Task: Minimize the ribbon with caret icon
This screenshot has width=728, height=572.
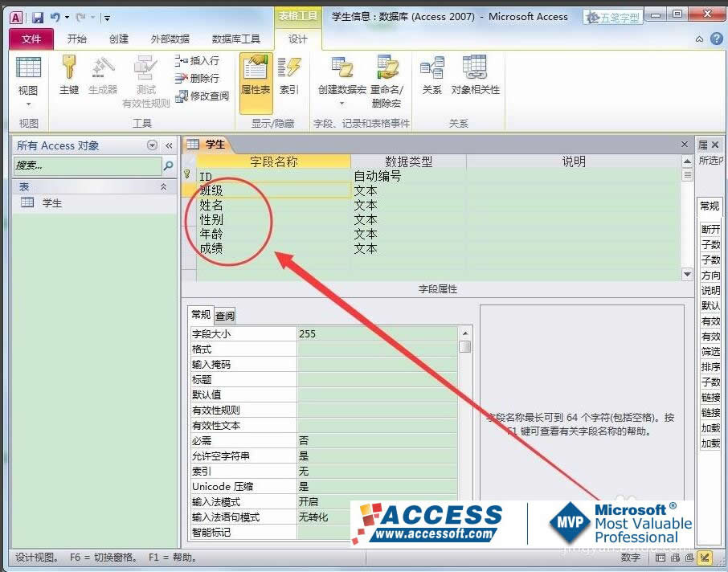Action: [x=699, y=39]
